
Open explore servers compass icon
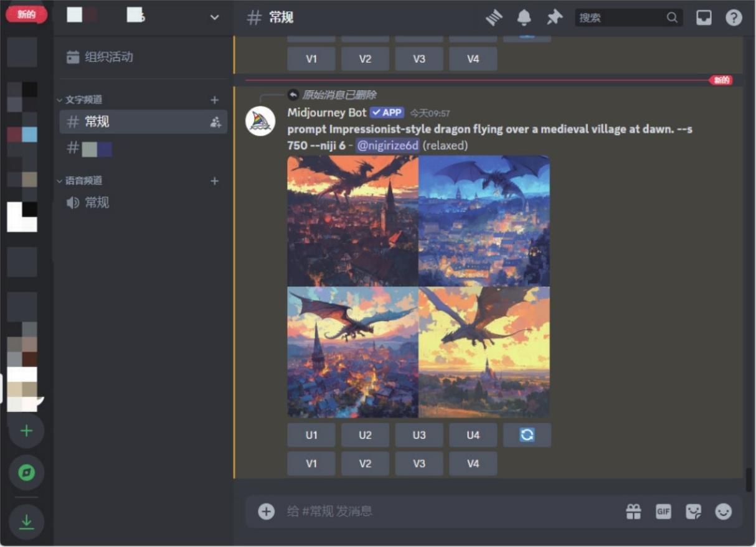pyautogui.click(x=26, y=473)
